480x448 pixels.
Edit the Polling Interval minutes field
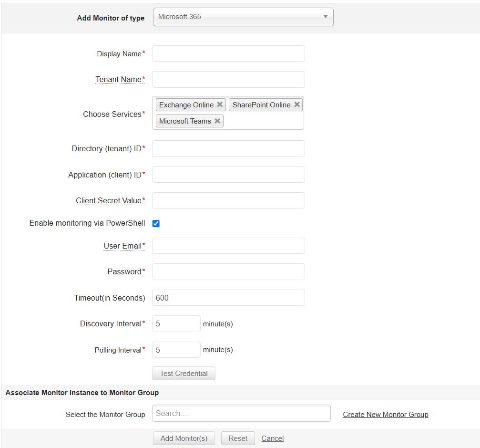click(x=176, y=350)
